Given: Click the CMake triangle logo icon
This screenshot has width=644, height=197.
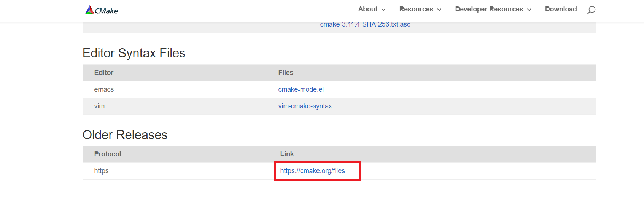Looking at the screenshot, I should tap(89, 10).
